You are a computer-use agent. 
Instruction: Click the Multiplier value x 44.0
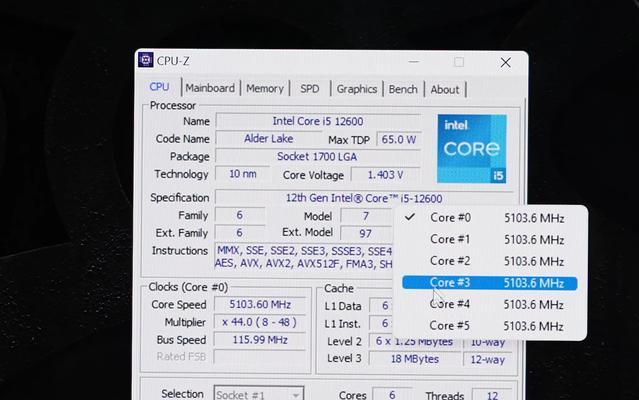[x=260, y=322]
